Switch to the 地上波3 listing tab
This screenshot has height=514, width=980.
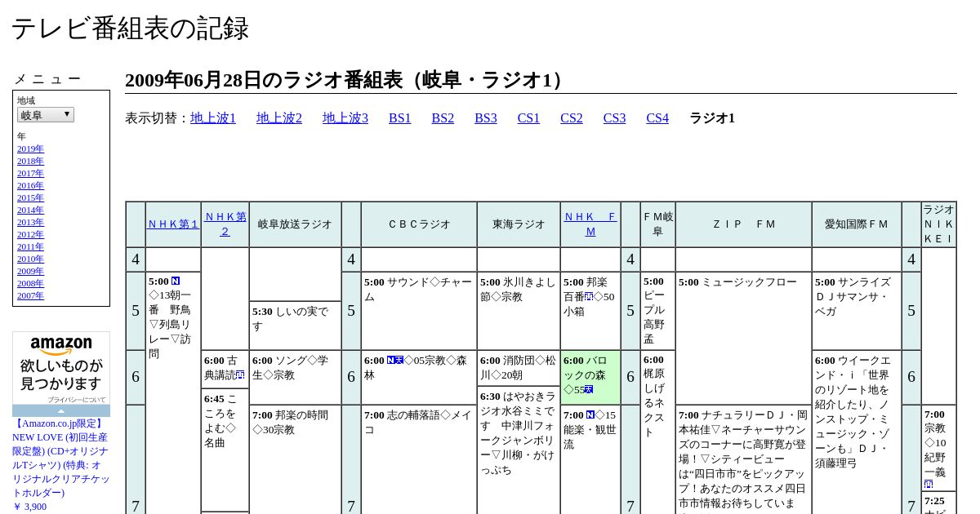(345, 118)
